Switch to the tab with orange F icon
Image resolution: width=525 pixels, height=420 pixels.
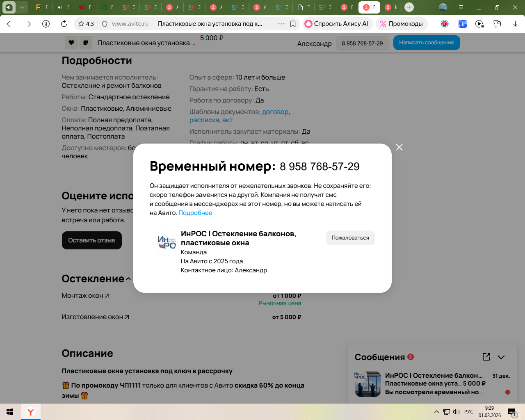pos(42,7)
